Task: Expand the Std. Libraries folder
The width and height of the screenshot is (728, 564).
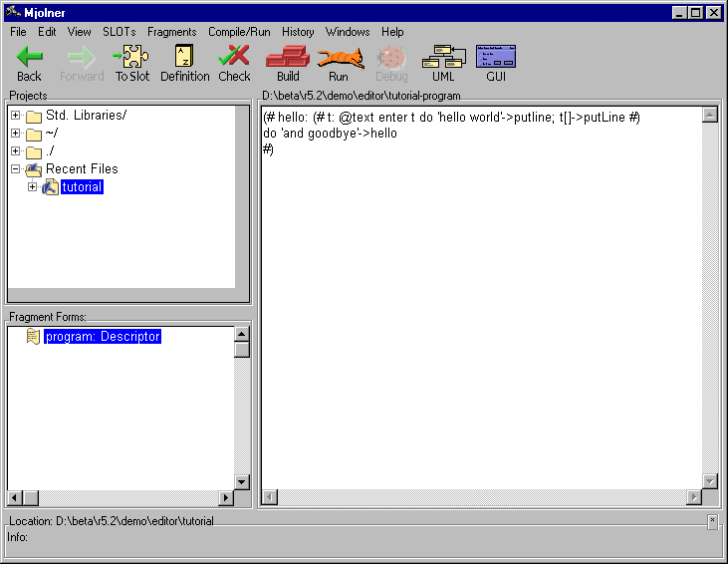Action: coord(16,116)
